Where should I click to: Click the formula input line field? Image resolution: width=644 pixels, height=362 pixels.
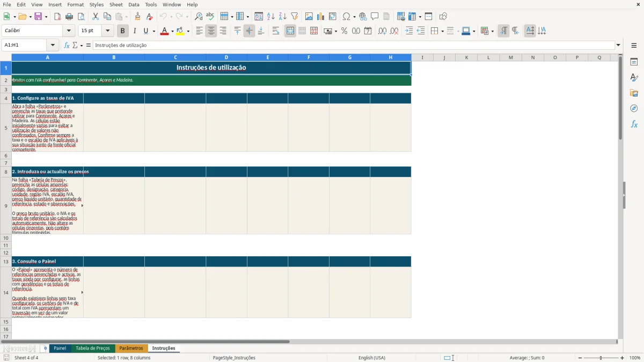(354, 45)
